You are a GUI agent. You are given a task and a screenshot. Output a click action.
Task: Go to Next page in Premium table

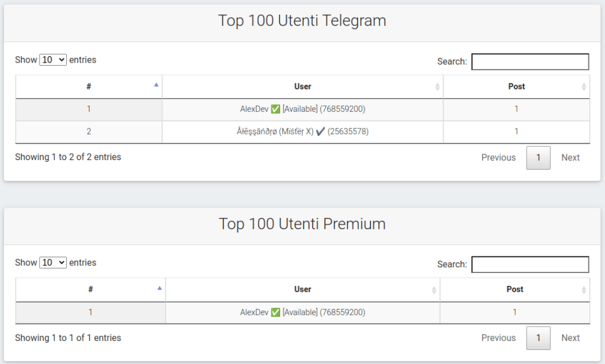(570, 338)
